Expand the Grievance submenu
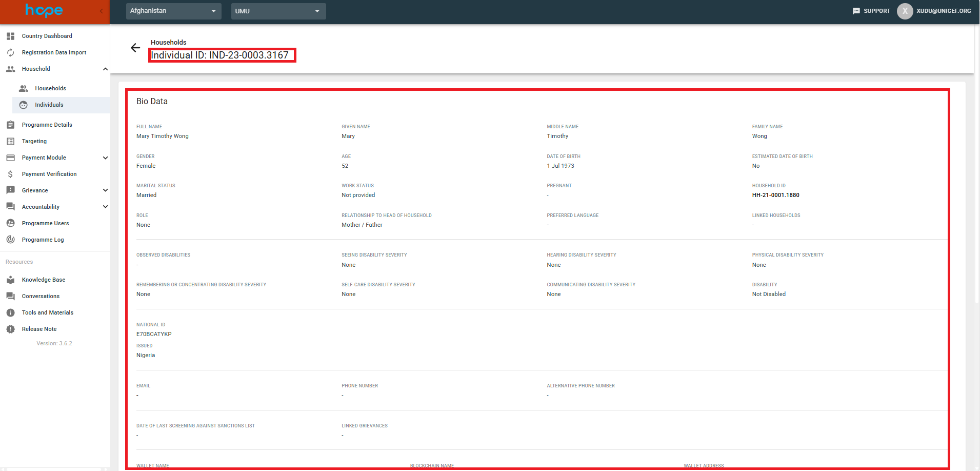Viewport: 980px width, 471px height. point(105,190)
